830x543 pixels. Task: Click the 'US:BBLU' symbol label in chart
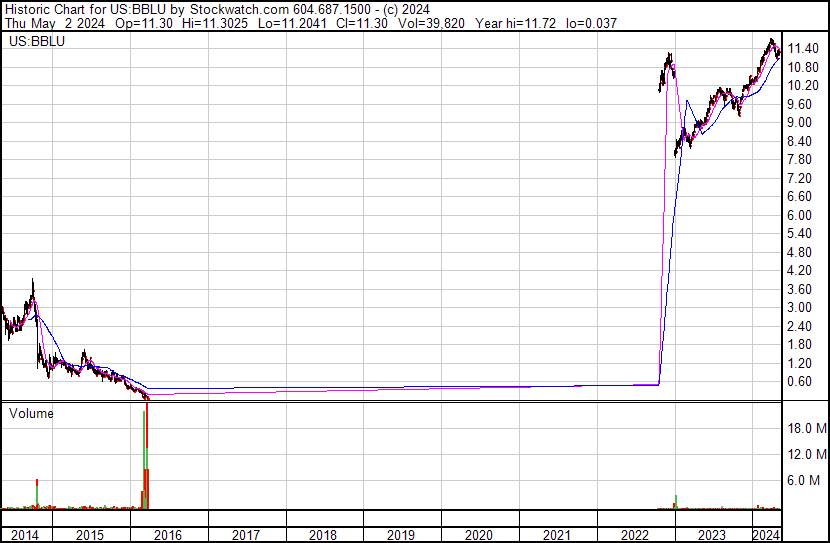point(37,41)
